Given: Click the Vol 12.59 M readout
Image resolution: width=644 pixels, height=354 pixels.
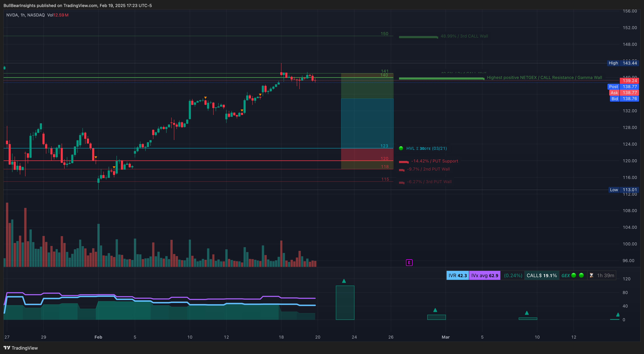Looking at the screenshot, I should tap(58, 15).
